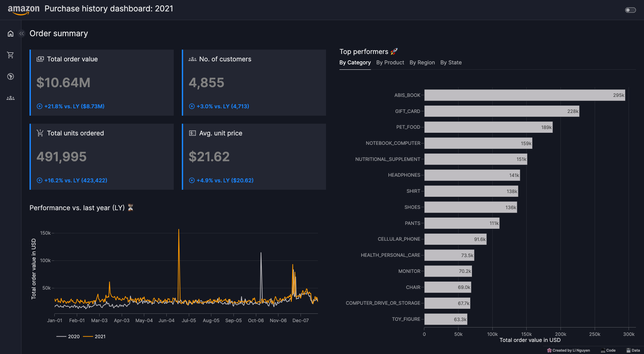This screenshot has height=354, width=644.
Task: Select the NUTRITIONAL_SUPPLEMENT bar
Action: 476,159
